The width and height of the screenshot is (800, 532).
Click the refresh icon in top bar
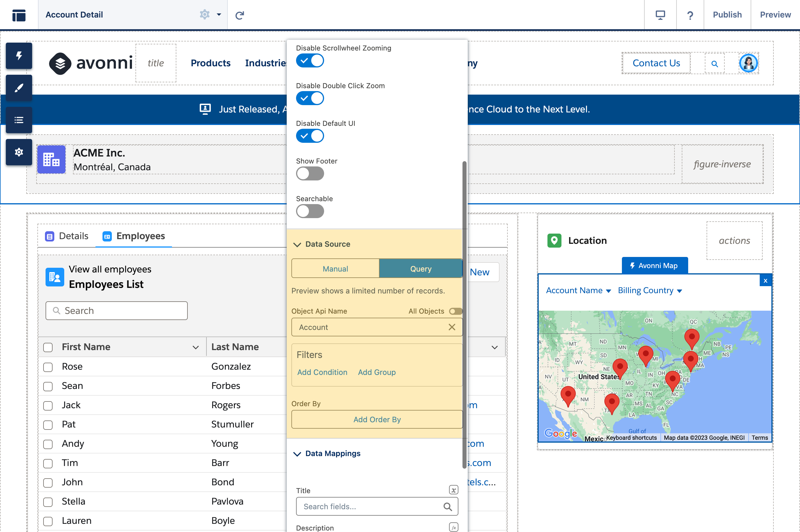[x=239, y=15]
